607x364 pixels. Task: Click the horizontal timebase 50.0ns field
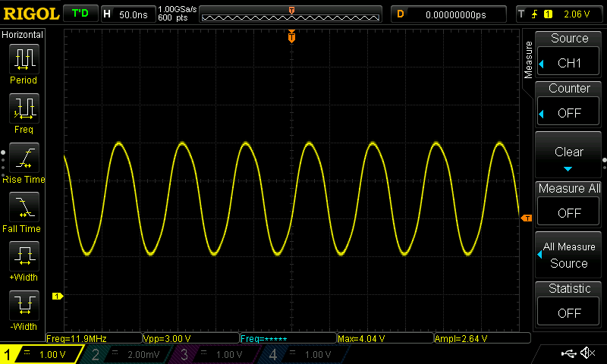[x=127, y=14]
